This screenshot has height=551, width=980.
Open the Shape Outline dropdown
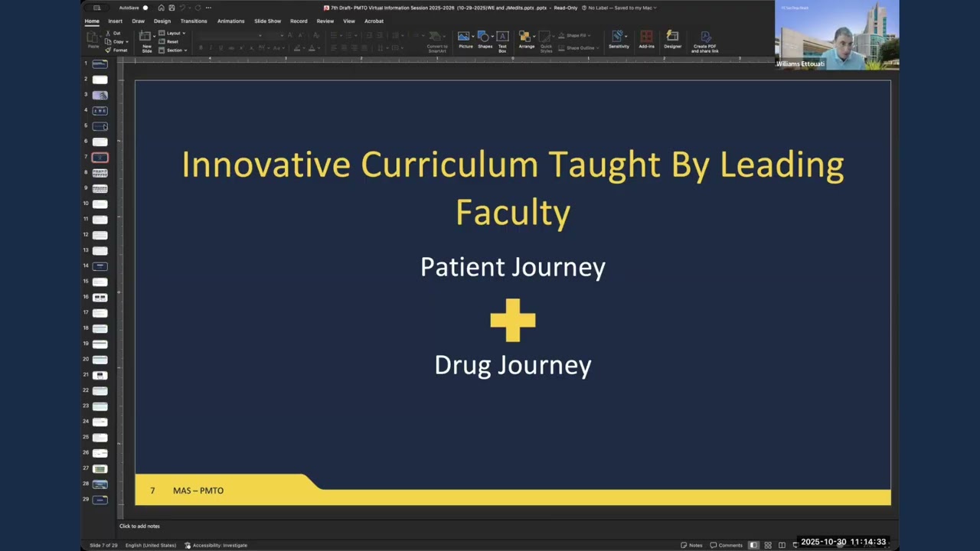pos(579,47)
